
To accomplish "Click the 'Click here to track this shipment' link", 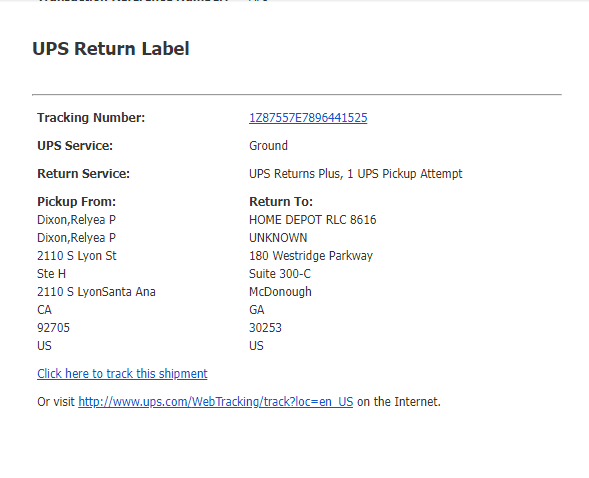I will click(x=122, y=374).
